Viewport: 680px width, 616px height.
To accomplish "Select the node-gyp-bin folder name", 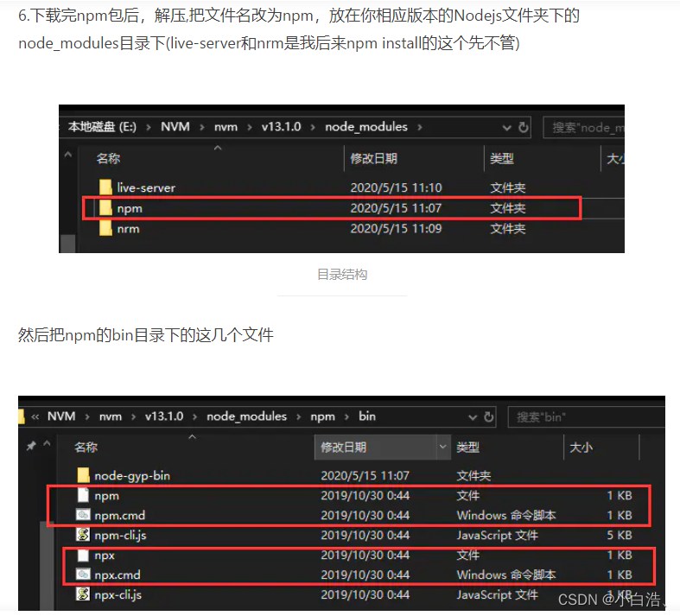I will 132,476.
